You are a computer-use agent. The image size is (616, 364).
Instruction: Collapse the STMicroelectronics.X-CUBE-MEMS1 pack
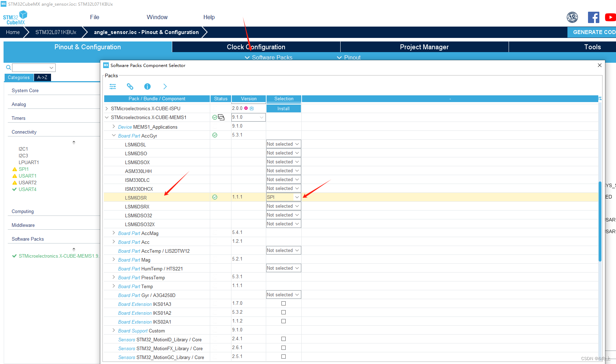click(x=107, y=117)
